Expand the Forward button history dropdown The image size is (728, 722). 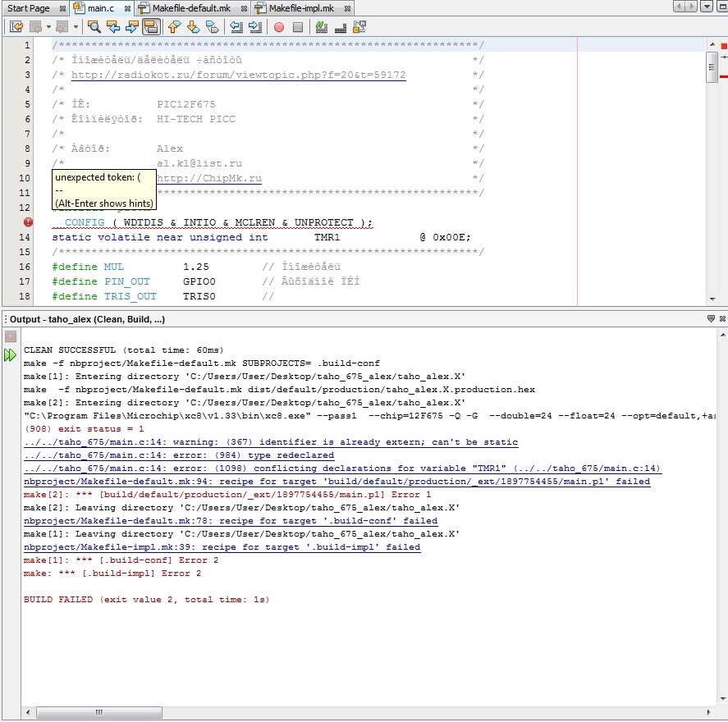click(x=76, y=26)
